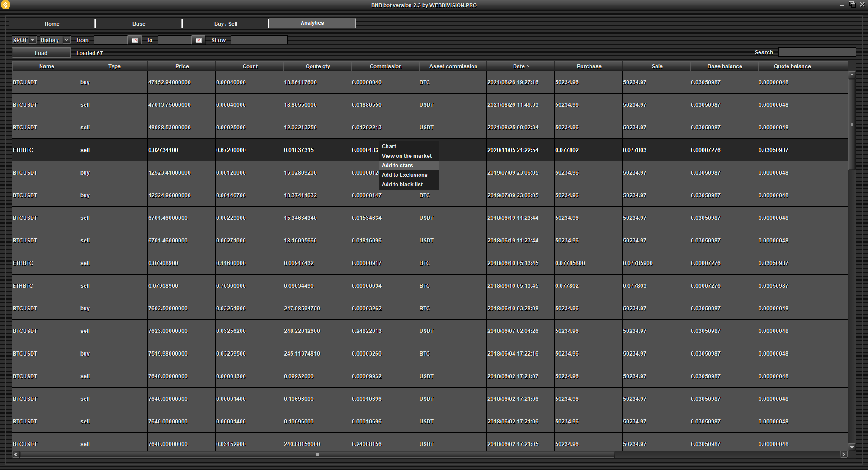Open the 'from' date calendar picker

(134, 40)
